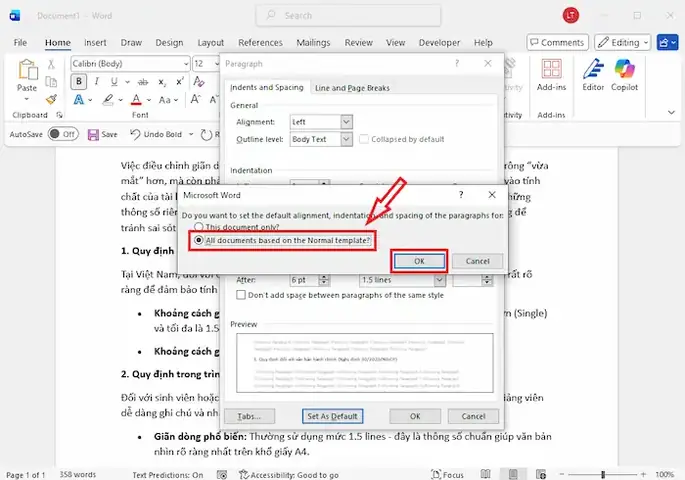Image resolution: width=685 pixels, height=480 pixels.
Task: Click the Paragraph dialog help question mark
Action: pos(457,63)
